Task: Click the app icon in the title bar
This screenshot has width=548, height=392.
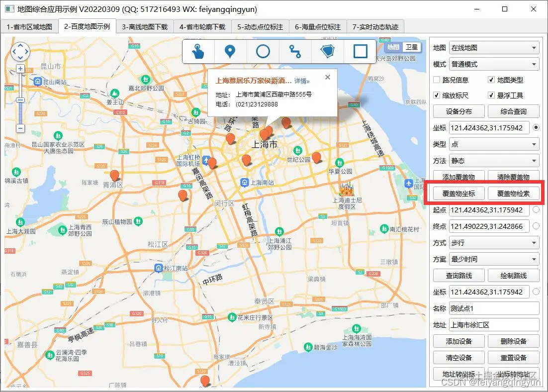Action: pyautogui.click(x=9, y=9)
